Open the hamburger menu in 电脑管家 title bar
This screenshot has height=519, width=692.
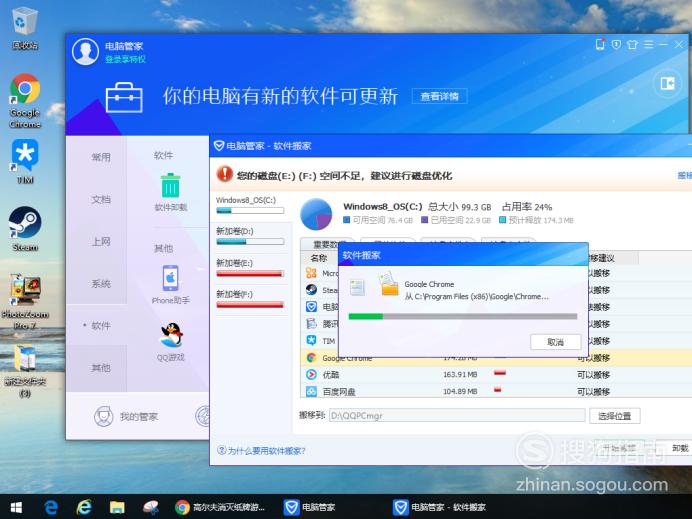tap(648, 44)
